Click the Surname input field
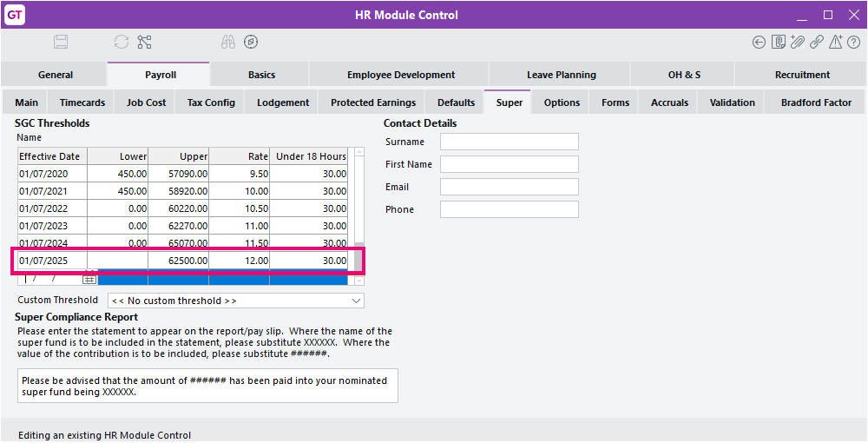The width and height of the screenshot is (868, 443). [x=509, y=142]
